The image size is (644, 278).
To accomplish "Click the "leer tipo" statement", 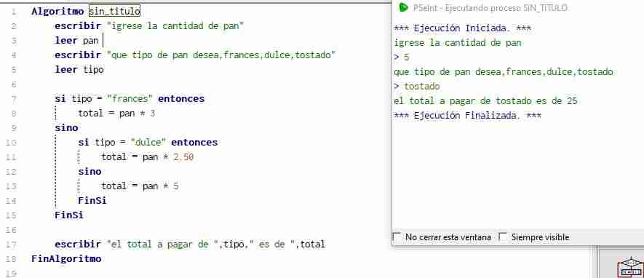I will click(x=79, y=70).
